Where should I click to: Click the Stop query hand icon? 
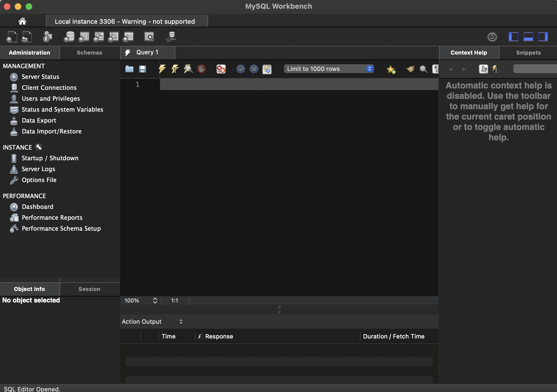coord(202,69)
